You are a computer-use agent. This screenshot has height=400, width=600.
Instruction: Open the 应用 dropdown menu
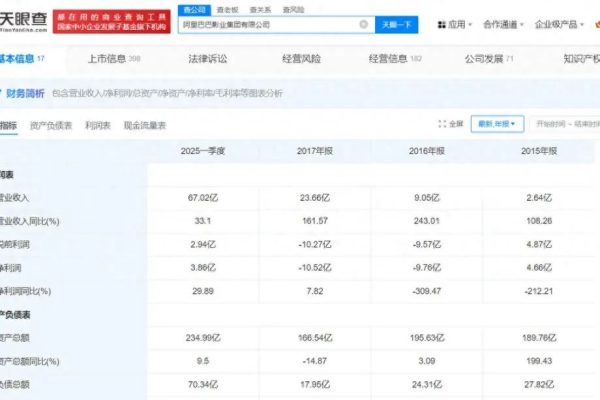pyautogui.click(x=455, y=25)
